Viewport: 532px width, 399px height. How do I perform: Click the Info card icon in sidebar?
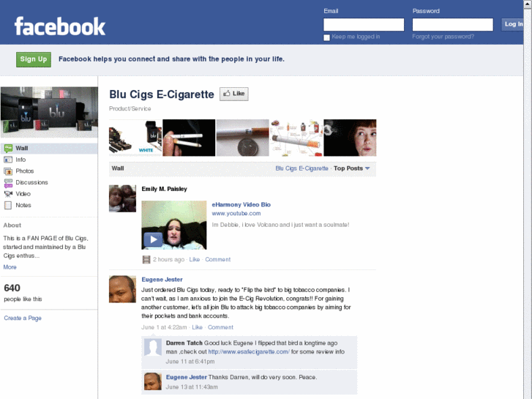(8, 160)
